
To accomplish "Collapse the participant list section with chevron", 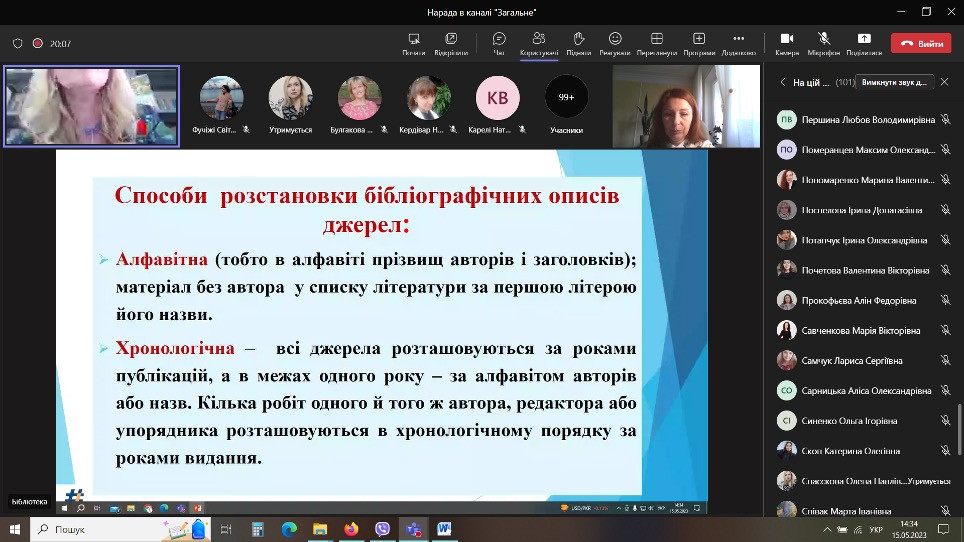I will [784, 83].
